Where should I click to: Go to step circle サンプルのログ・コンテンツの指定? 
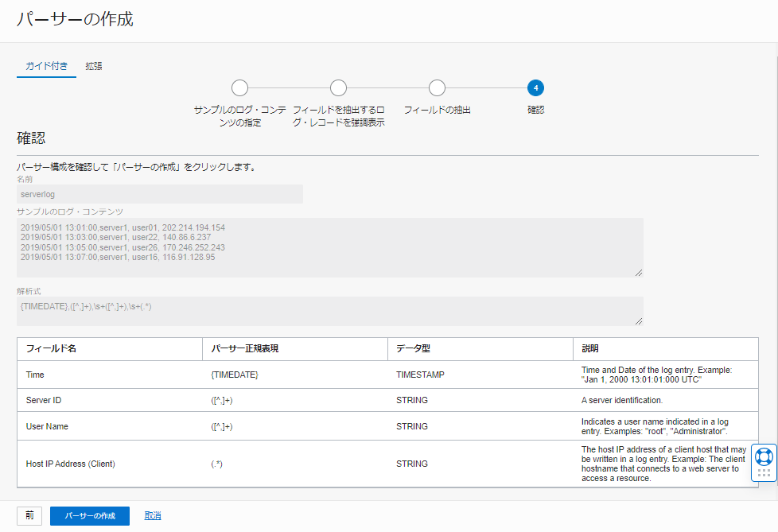click(239, 87)
